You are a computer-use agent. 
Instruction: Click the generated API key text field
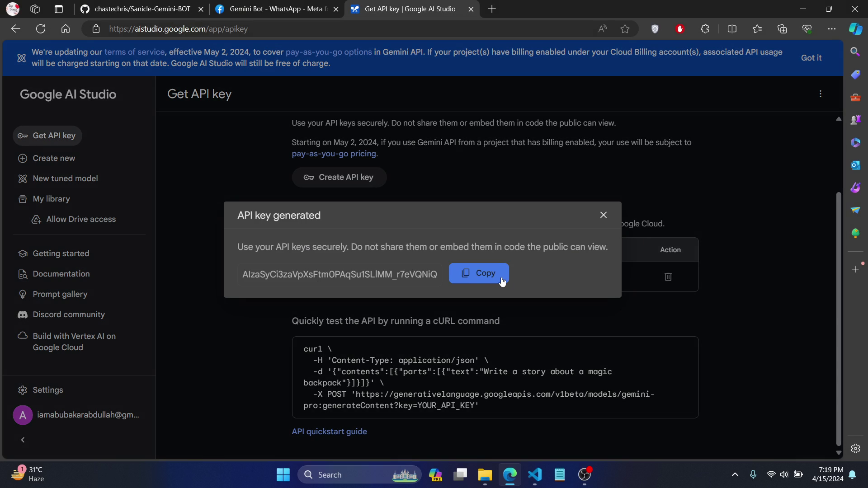339,274
